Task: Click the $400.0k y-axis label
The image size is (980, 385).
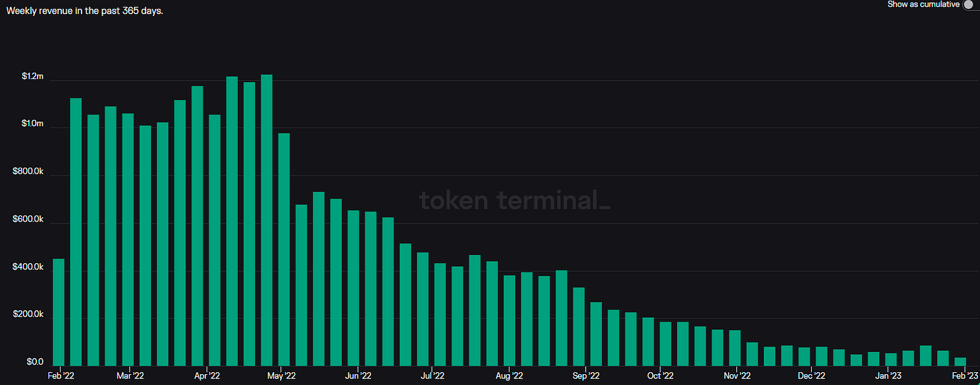Action: (28, 267)
